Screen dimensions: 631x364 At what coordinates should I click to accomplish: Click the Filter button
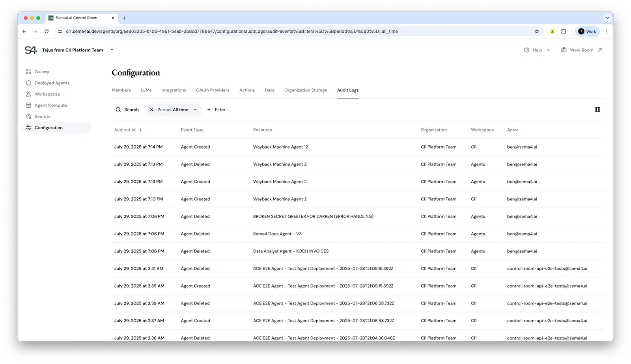(x=216, y=110)
